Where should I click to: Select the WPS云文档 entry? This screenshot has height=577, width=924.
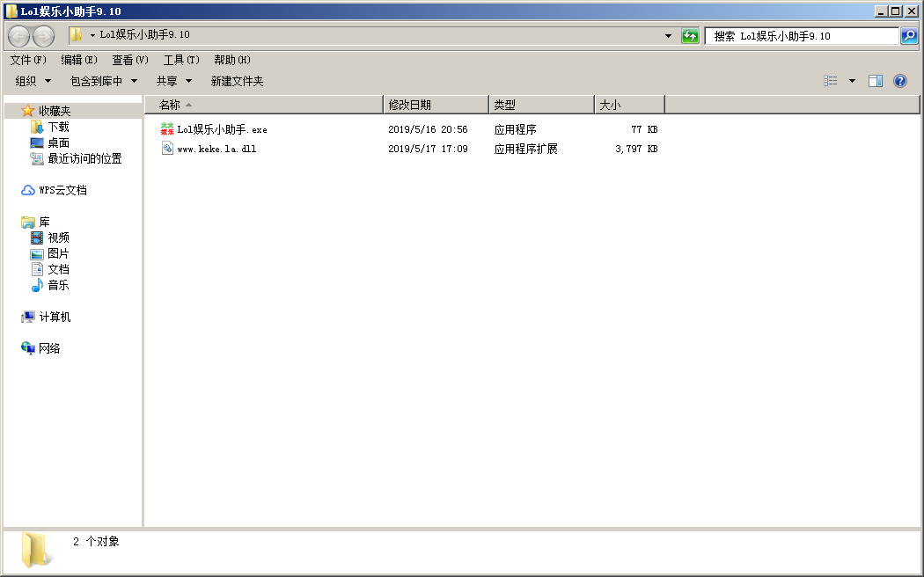(x=62, y=190)
